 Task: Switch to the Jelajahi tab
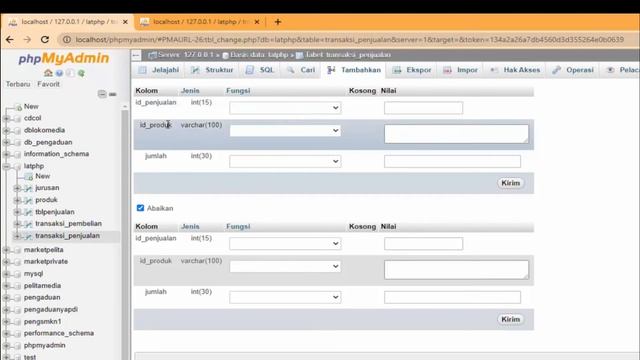coord(159,70)
